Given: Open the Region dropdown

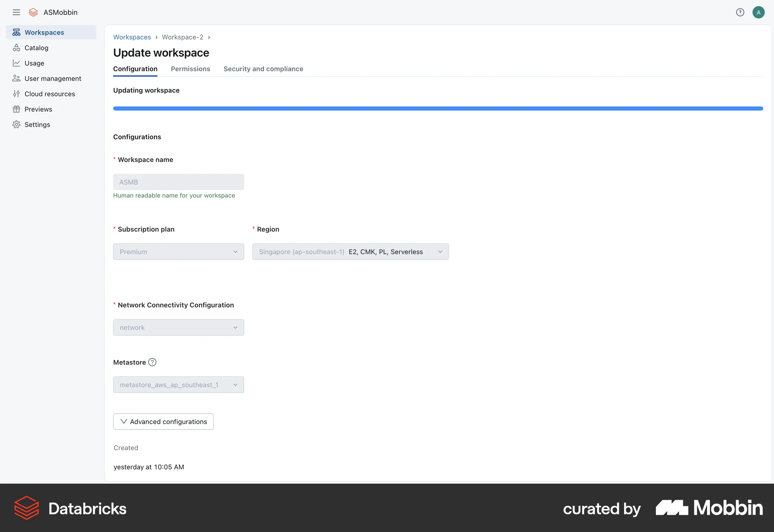Looking at the screenshot, I should point(350,251).
